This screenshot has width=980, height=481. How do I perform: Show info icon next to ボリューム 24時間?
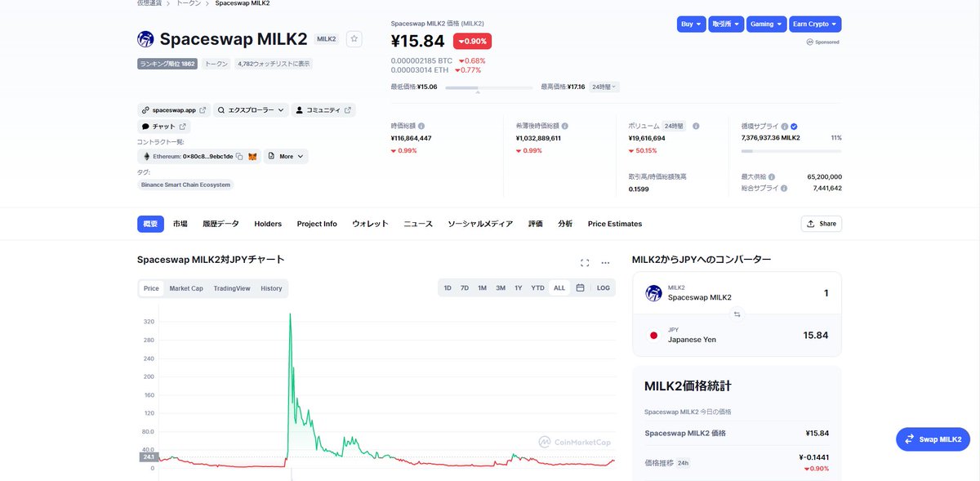(x=696, y=127)
